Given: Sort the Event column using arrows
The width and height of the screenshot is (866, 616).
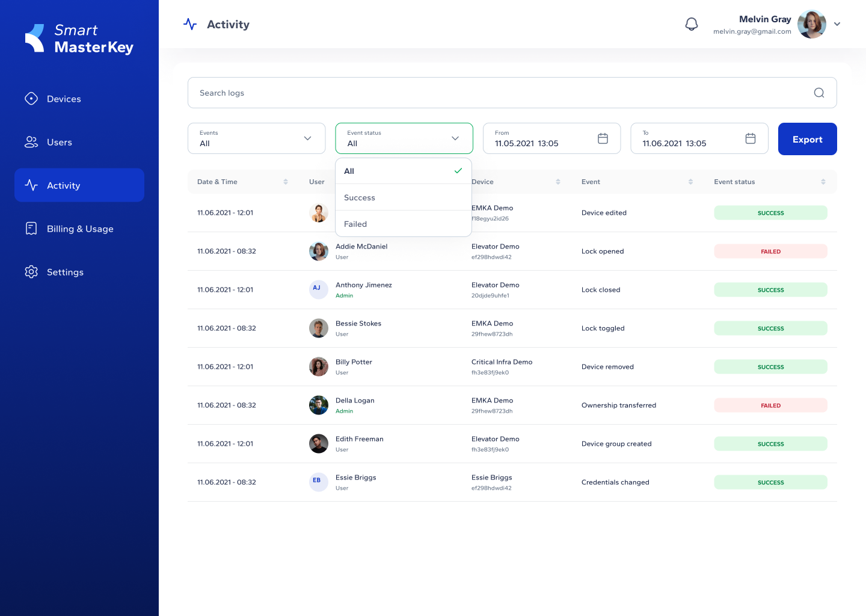Looking at the screenshot, I should tap(690, 182).
